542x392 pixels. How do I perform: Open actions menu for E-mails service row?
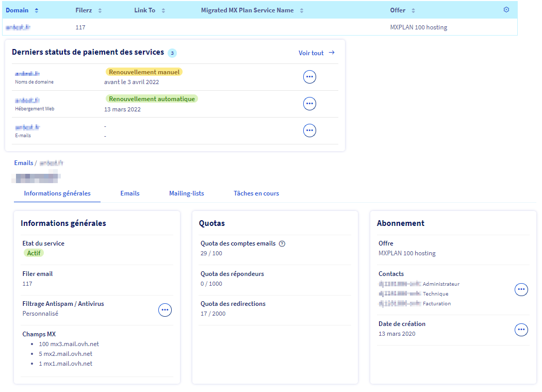[309, 130]
